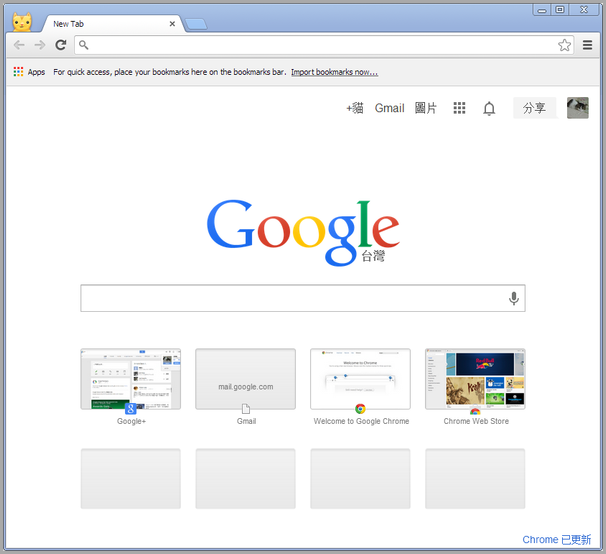Screen dimensions: 606x554
Task: Bookmark this page with the star icon
Action: click(x=564, y=45)
